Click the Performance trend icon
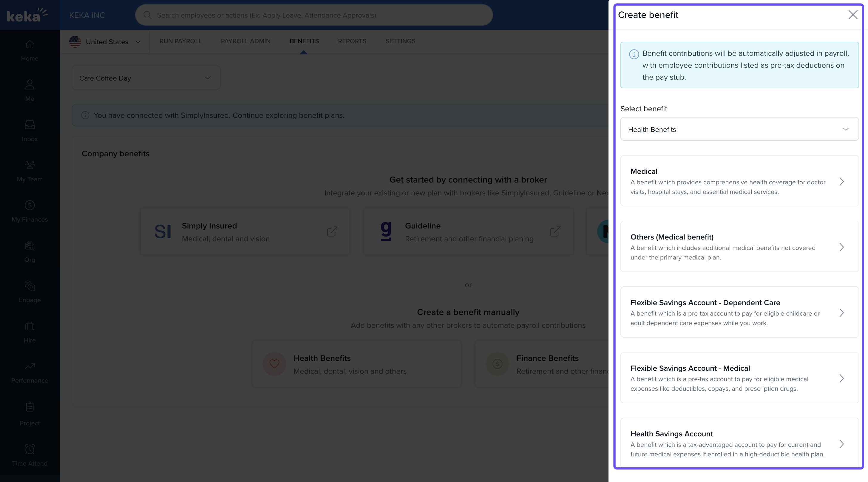 point(30,366)
